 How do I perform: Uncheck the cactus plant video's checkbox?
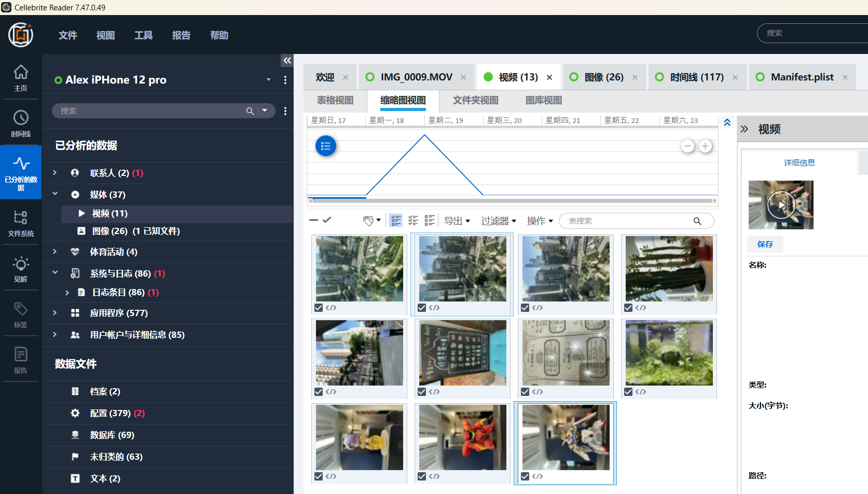pyautogui.click(x=628, y=308)
